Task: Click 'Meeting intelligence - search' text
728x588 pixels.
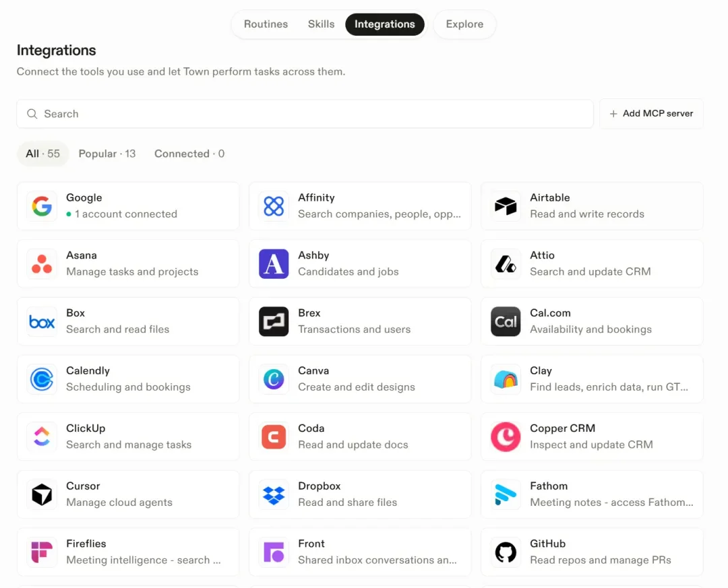Action: pos(144,560)
